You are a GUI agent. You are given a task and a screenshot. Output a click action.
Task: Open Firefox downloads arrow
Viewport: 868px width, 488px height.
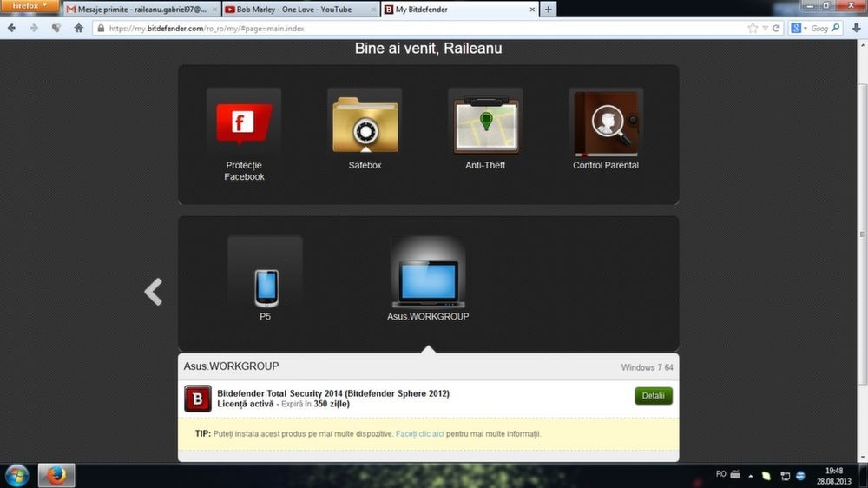coord(857,28)
